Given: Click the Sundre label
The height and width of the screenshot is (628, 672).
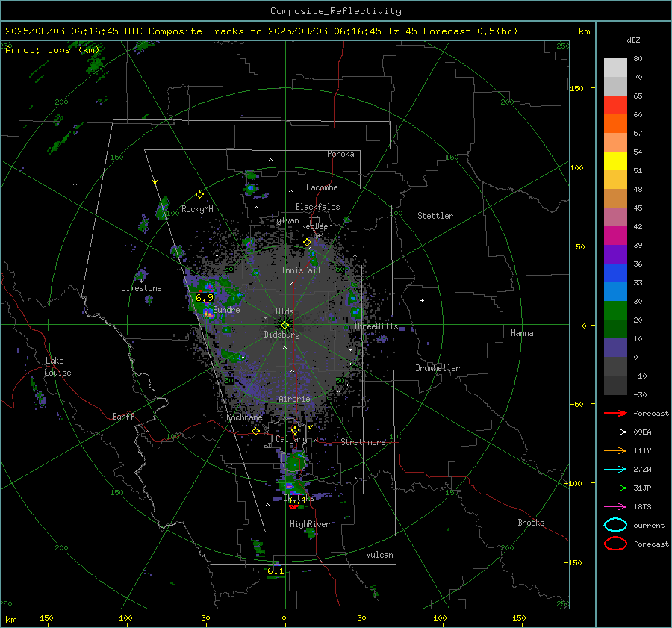Looking at the screenshot, I should tap(226, 310).
